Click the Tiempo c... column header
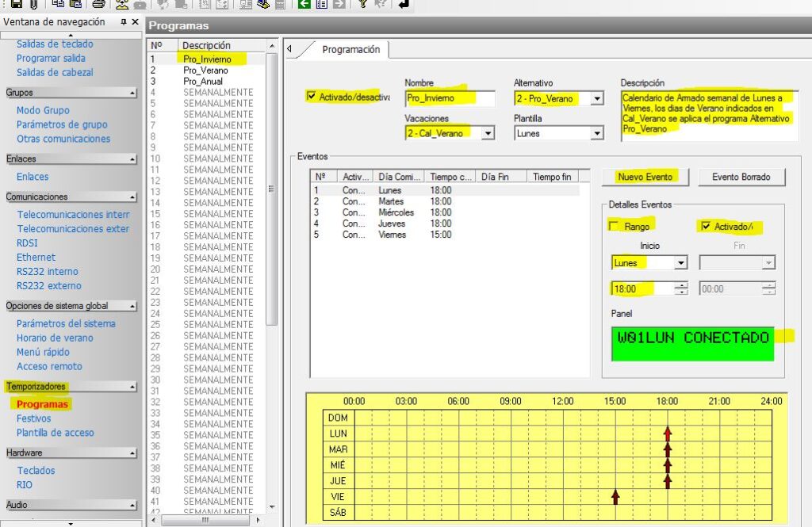 pyautogui.click(x=450, y=177)
